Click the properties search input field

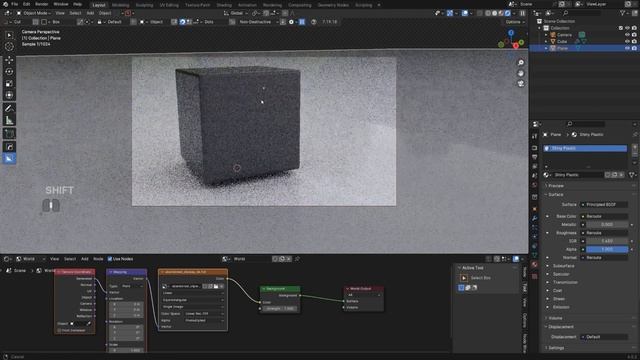point(586,124)
